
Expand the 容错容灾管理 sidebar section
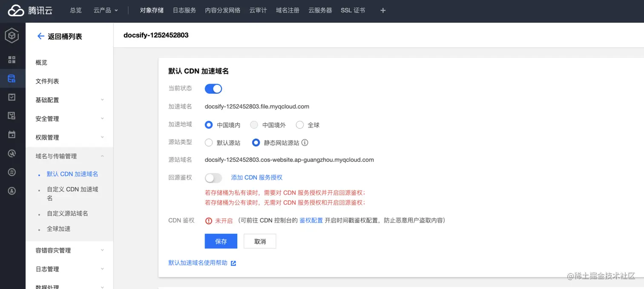coord(70,250)
